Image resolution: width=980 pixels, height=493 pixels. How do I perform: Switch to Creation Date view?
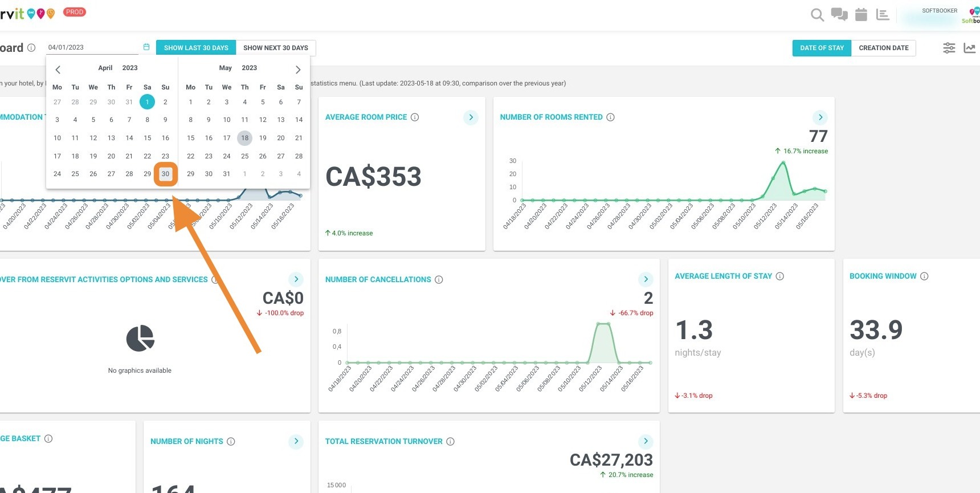coord(884,48)
